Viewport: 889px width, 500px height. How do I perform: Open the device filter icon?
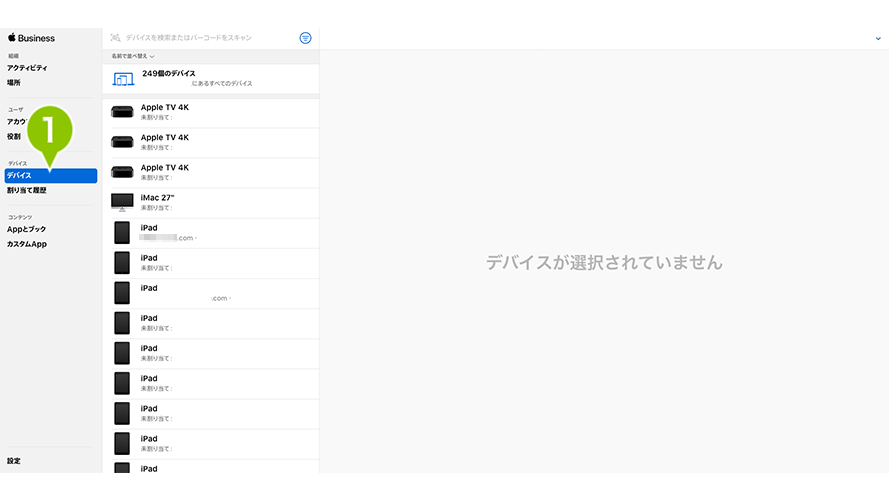pos(305,38)
